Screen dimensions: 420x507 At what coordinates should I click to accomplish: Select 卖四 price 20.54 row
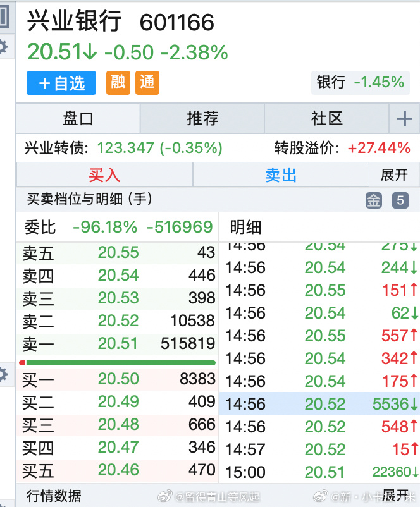tap(118, 276)
